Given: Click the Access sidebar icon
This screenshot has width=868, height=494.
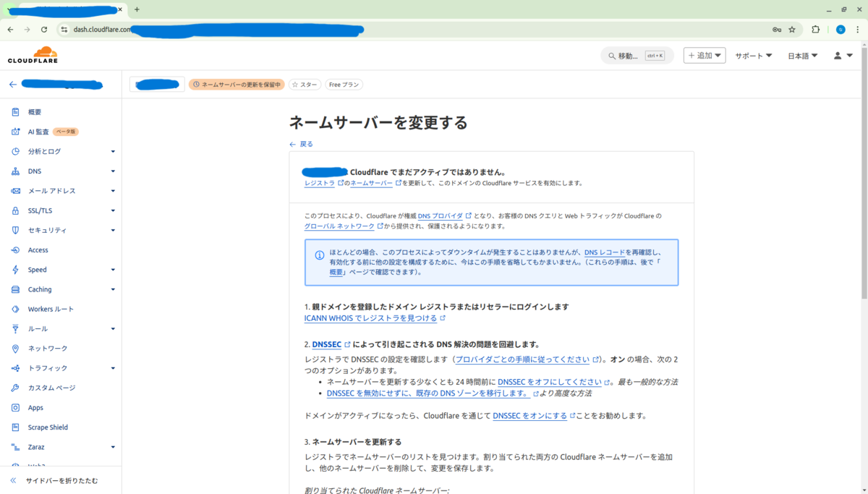Looking at the screenshot, I should (15, 250).
